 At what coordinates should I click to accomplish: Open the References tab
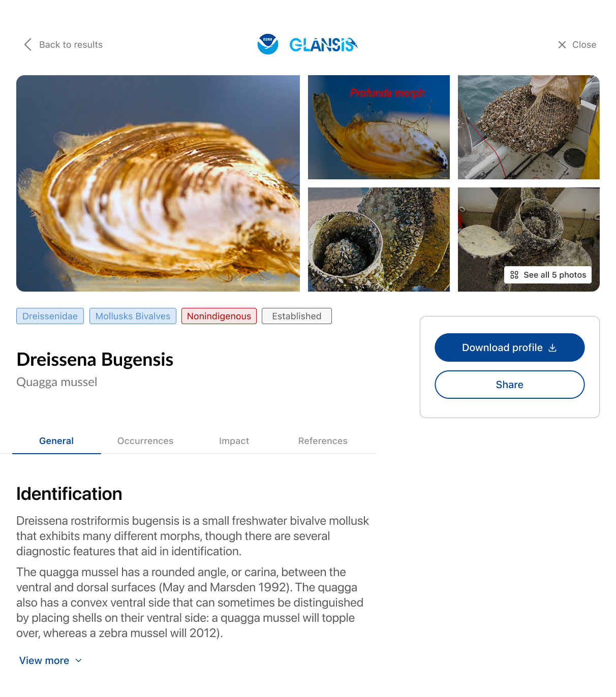[x=323, y=441]
